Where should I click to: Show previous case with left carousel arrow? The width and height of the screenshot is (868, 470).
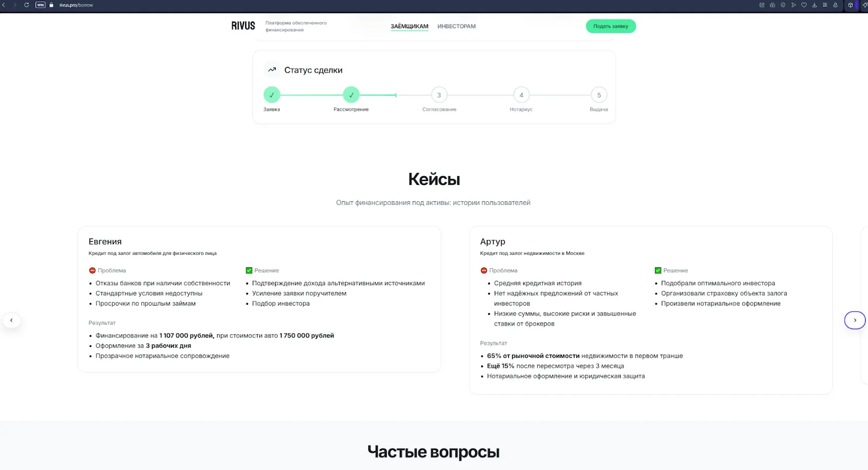(11, 320)
